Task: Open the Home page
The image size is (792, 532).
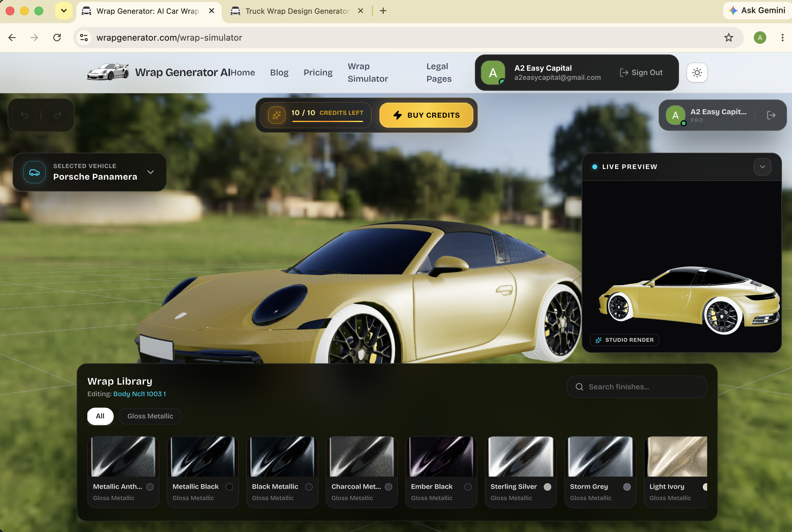Action: 243,73
